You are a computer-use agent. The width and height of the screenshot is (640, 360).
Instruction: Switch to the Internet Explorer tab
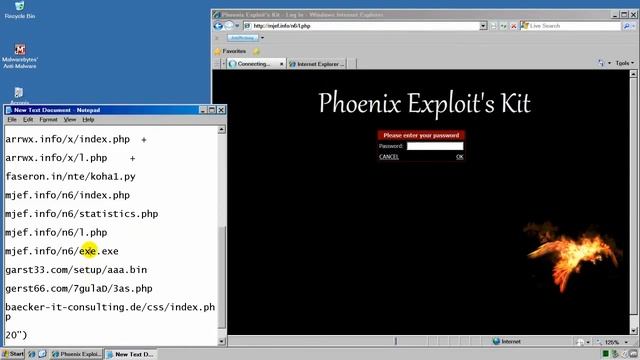[317, 64]
